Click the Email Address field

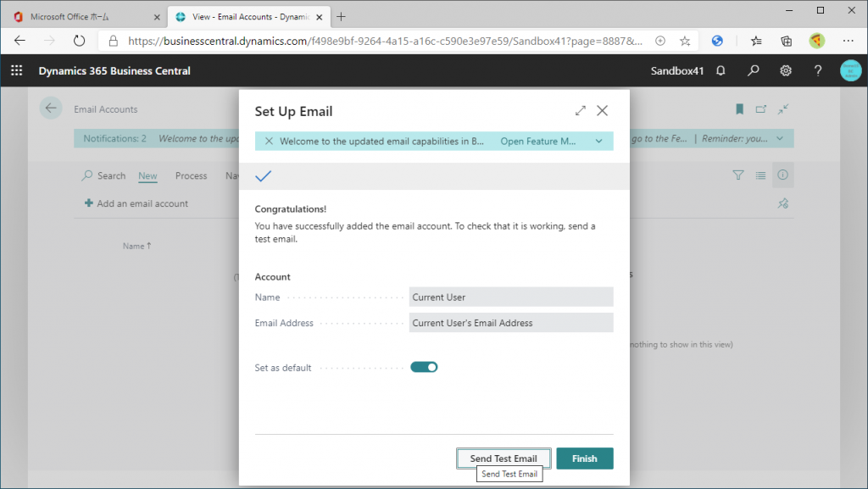(511, 323)
